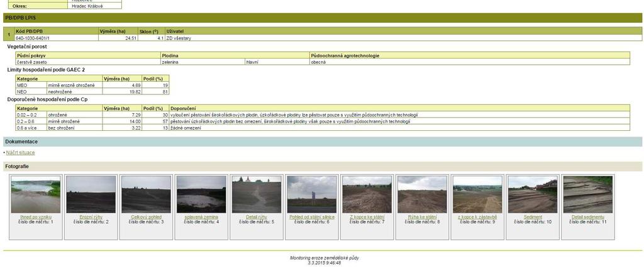This screenshot has width=644, height=268.
Task: Open the 'Celkový pohled' photo thumbnail
Action: click(146, 194)
